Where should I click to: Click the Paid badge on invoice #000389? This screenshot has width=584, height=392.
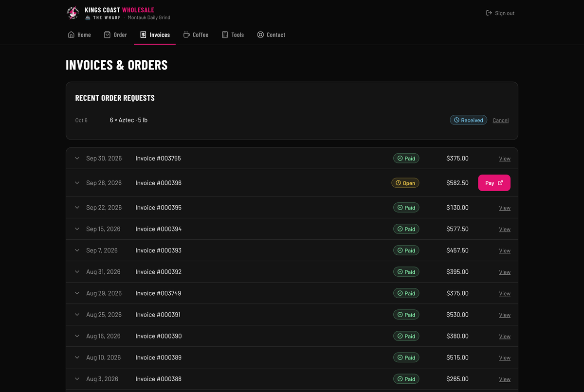click(406, 357)
